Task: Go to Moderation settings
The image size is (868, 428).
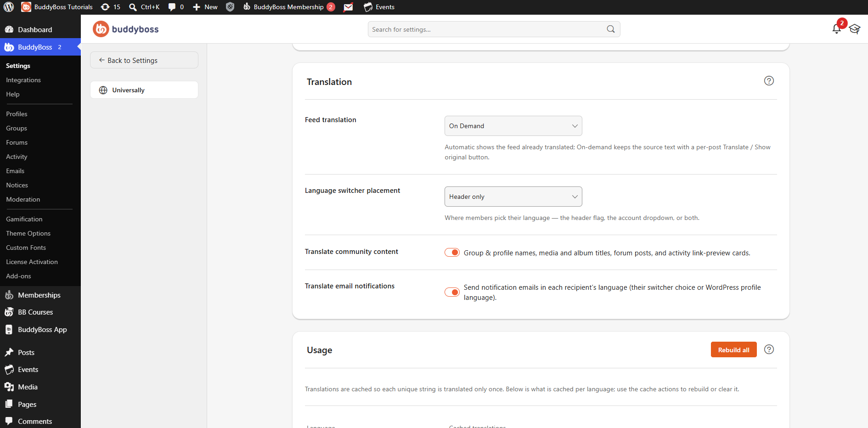Action: click(x=23, y=199)
